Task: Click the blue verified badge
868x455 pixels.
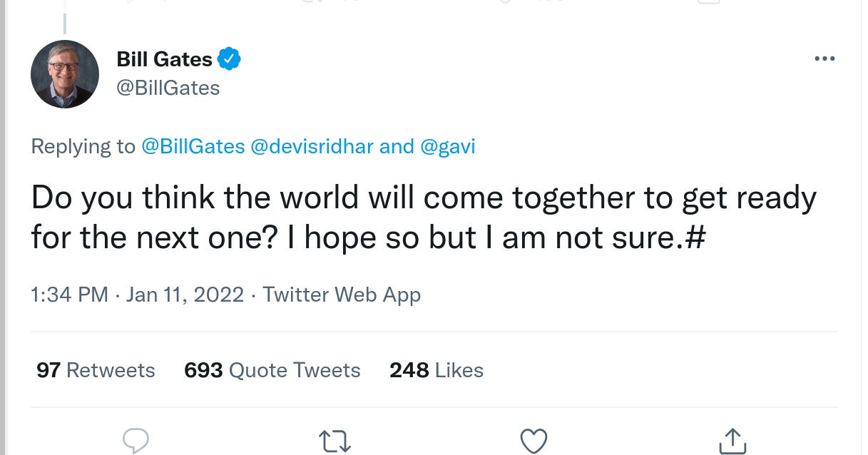Action: pyautogui.click(x=229, y=59)
